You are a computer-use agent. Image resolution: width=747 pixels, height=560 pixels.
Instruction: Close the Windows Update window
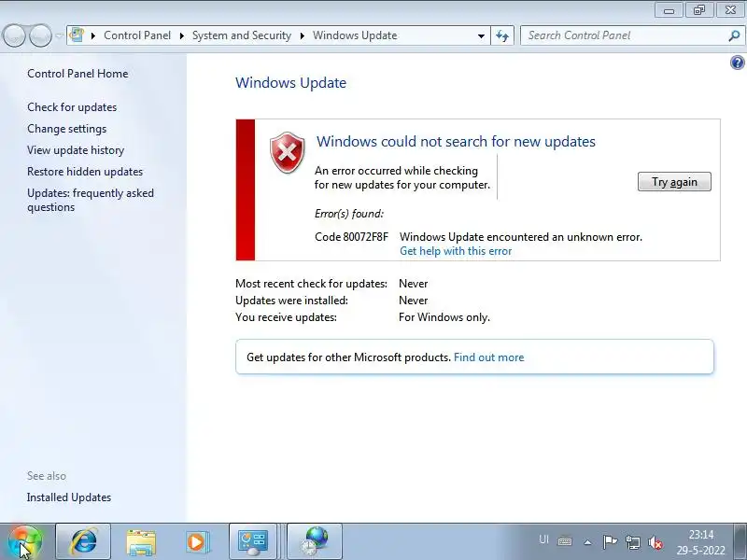[x=730, y=10]
